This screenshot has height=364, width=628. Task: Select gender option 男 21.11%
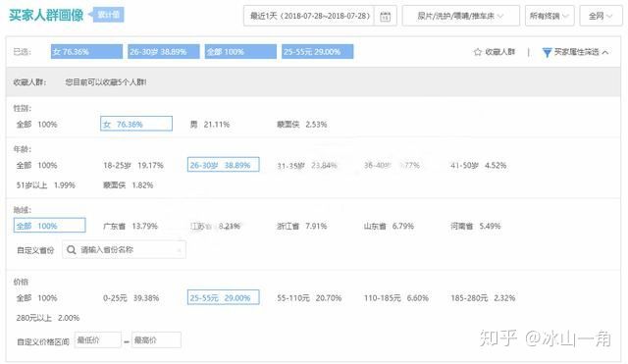coord(209,125)
